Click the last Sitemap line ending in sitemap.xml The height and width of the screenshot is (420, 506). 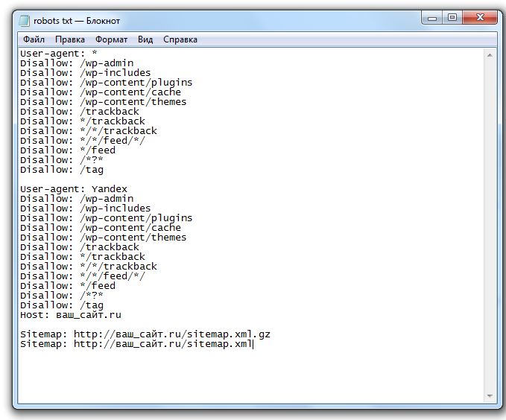(x=136, y=344)
